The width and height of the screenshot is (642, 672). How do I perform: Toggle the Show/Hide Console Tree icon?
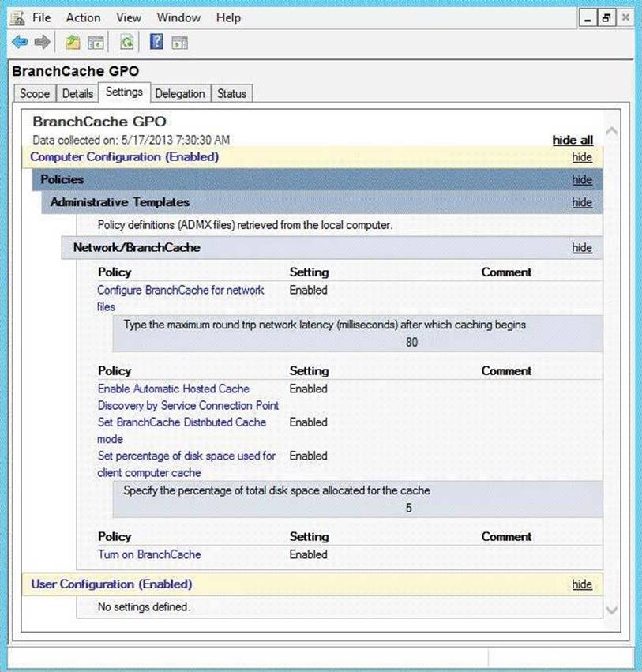tap(96, 42)
